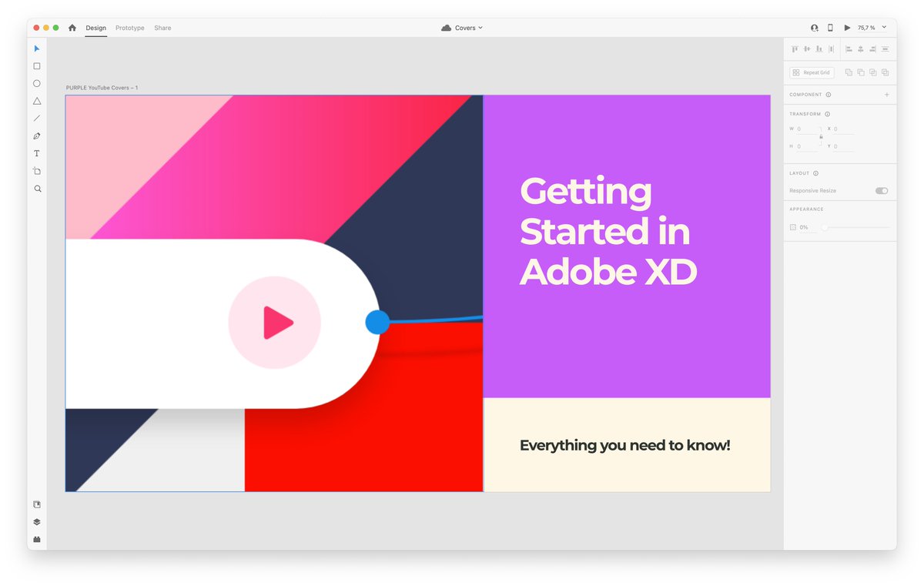Click the boolean Intersect icon
The image size is (924, 586).
click(873, 72)
